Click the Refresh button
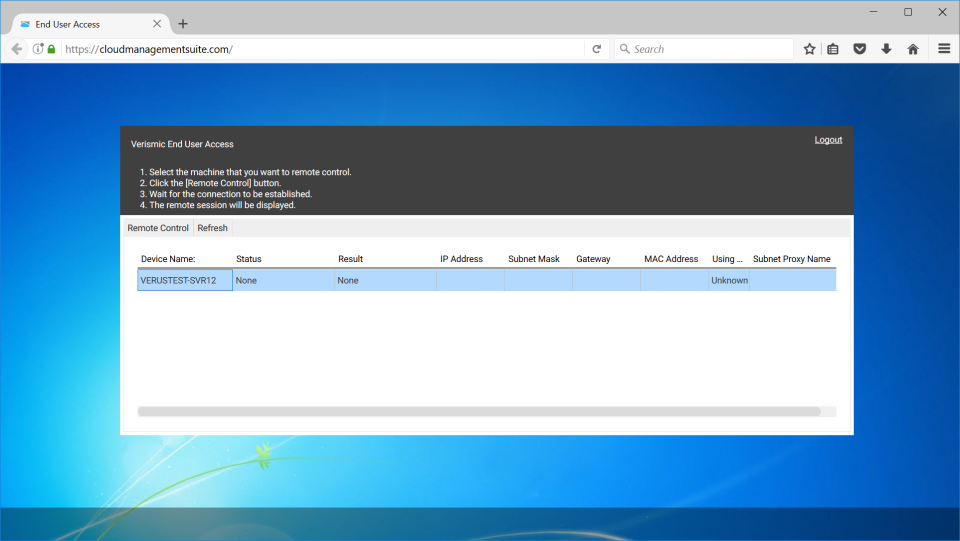Screen dimensions: 960x541 pyautogui.click(x=212, y=228)
